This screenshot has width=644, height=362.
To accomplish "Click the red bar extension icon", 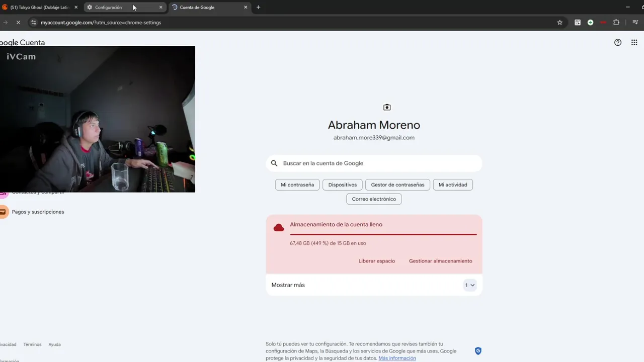I will point(603,23).
